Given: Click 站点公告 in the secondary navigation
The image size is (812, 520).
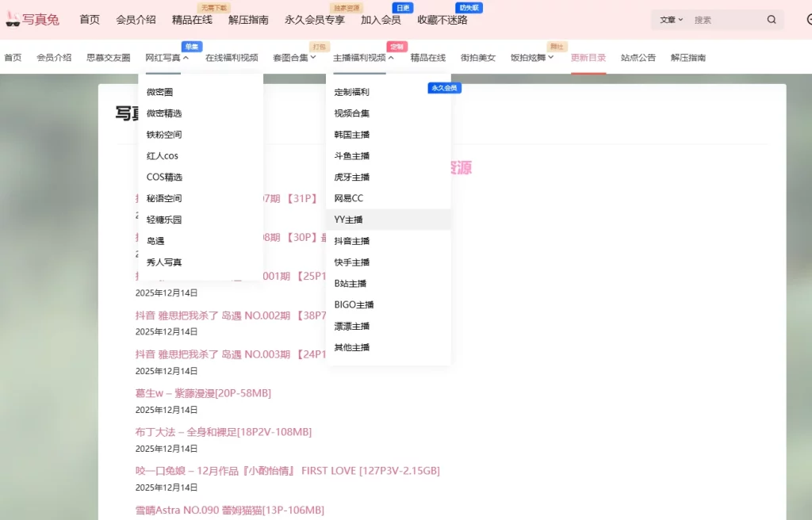Looking at the screenshot, I should 638,58.
